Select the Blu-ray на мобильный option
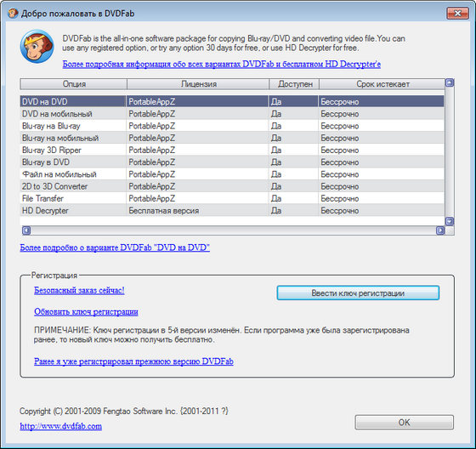Screen dimensions: 476x449 pos(232,138)
